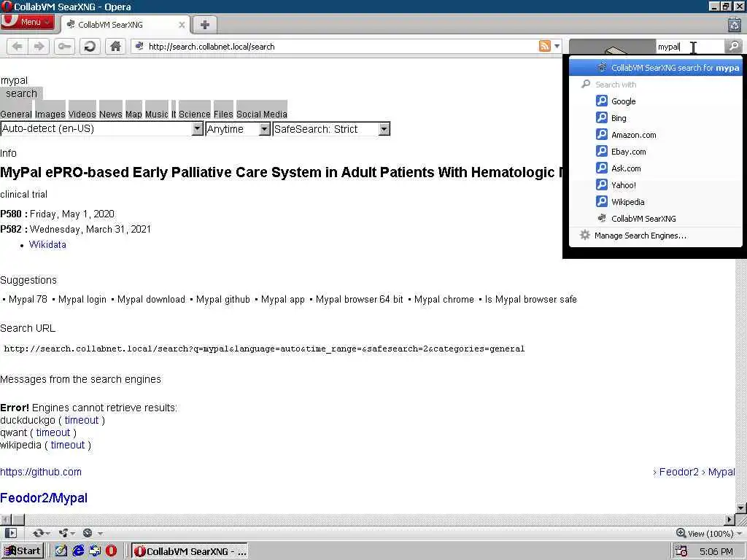The image size is (747, 560).
Task: Expand the address bar history dropdown arrow
Action: click(557, 46)
